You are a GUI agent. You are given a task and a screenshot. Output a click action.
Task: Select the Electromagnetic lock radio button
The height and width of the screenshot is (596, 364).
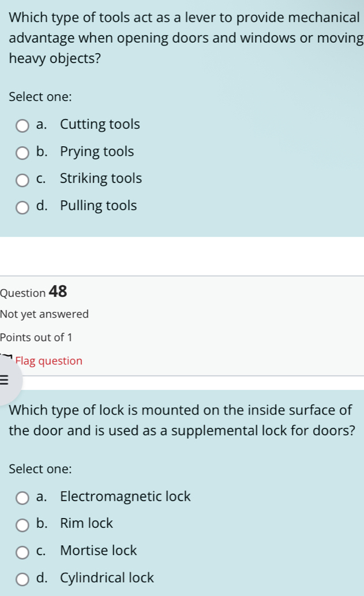pos(22,497)
